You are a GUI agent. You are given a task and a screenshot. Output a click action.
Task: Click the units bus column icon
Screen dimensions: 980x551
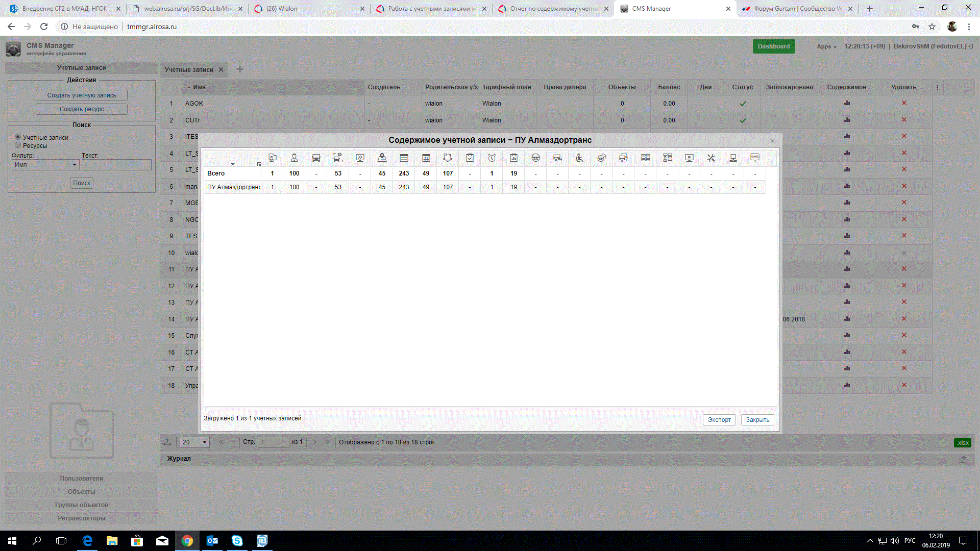tap(316, 158)
